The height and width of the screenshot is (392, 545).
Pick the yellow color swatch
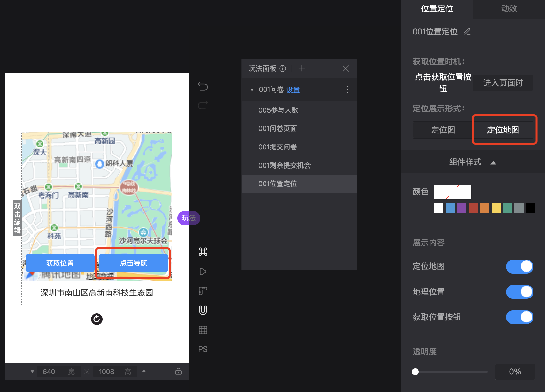(x=496, y=208)
